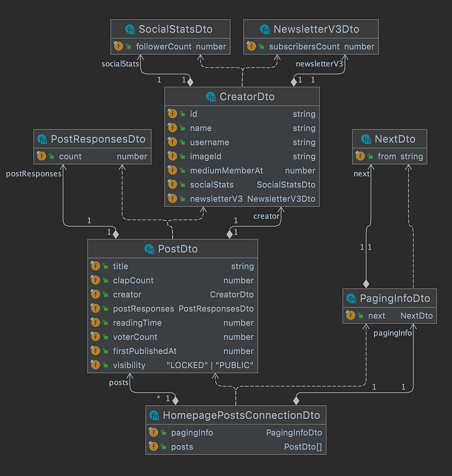This screenshot has height=476, width=452.
Task: Click the field icon on the title row
Action: tap(95, 266)
